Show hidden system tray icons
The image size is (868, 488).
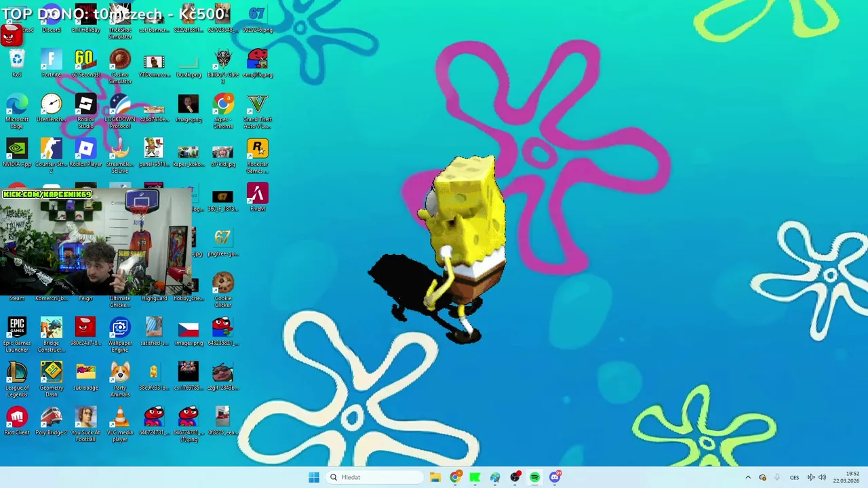coord(748,477)
